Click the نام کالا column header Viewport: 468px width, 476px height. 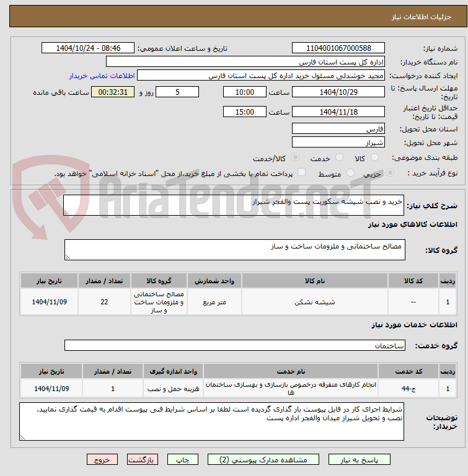(315, 281)
